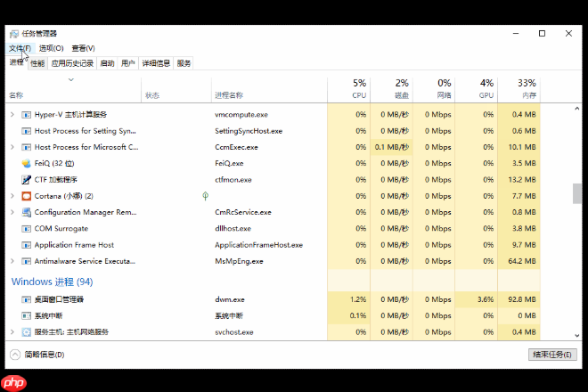Screen dimensions: 588x392
Task: Click the 3.6% GPU value for dwm.exe
Action: 486,299
